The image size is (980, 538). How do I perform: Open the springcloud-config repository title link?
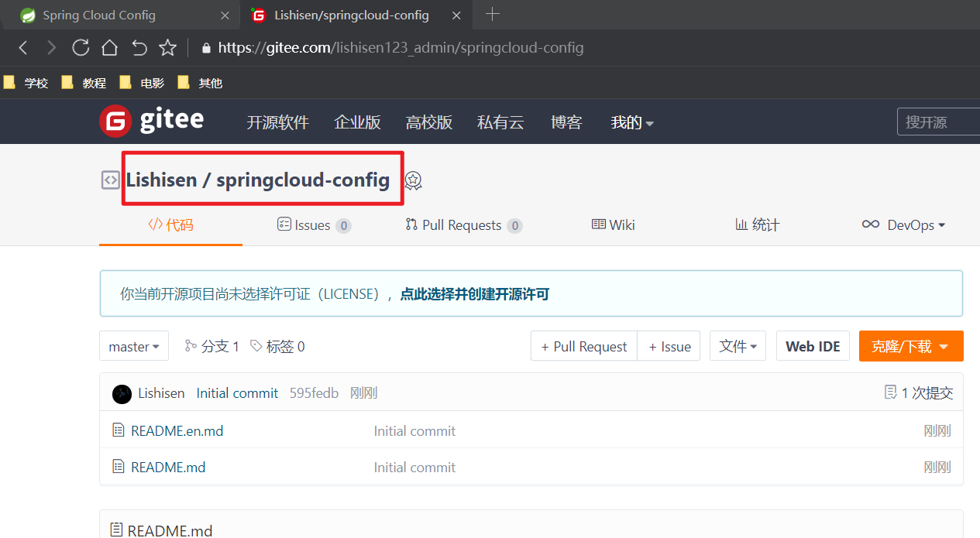coord(303,180)
